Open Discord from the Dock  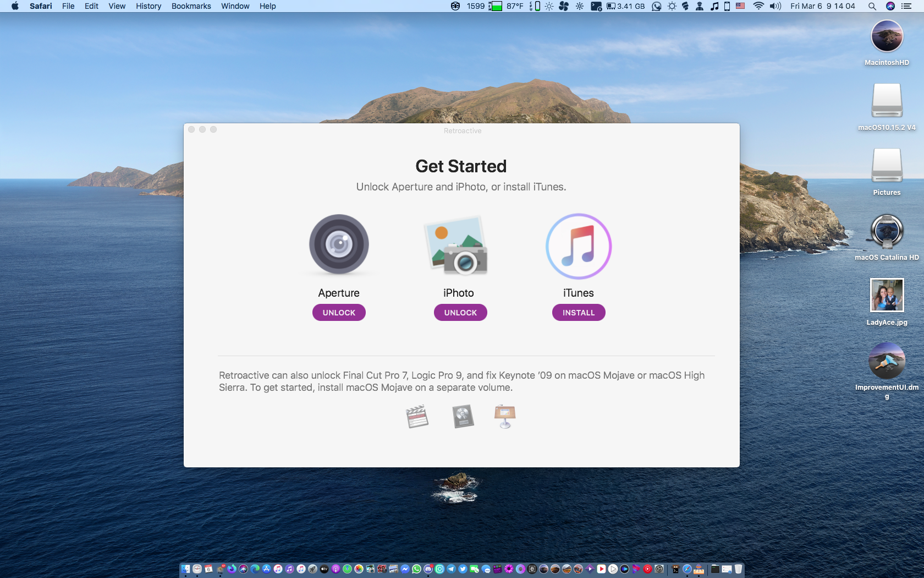coord(428,569)
